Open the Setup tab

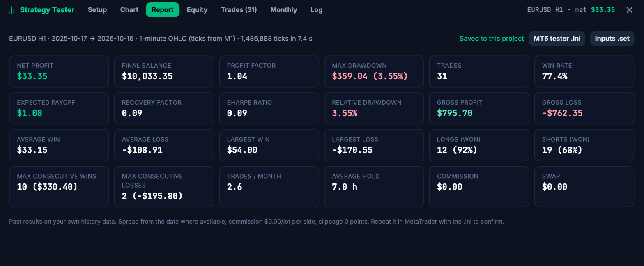tap(97, 10)
